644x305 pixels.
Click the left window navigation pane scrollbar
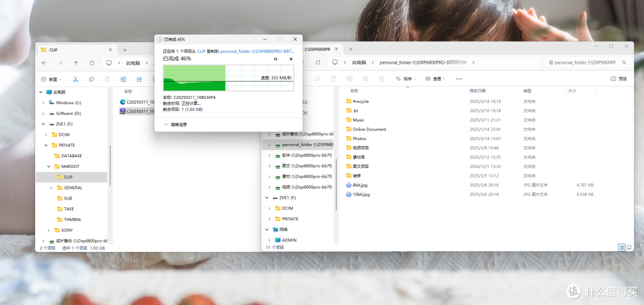(110, 165)
